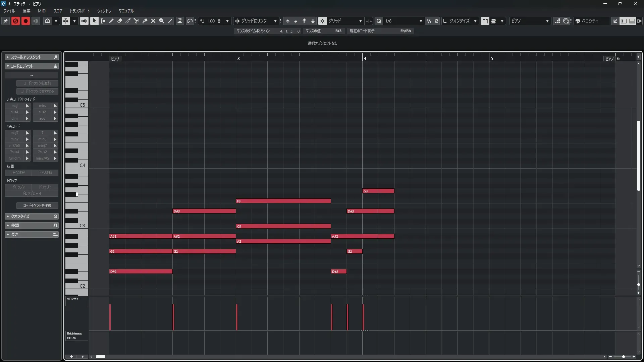Select the Object Selection arrow tool
Viewport: 644px width, 362px height.
pos(94,21)
